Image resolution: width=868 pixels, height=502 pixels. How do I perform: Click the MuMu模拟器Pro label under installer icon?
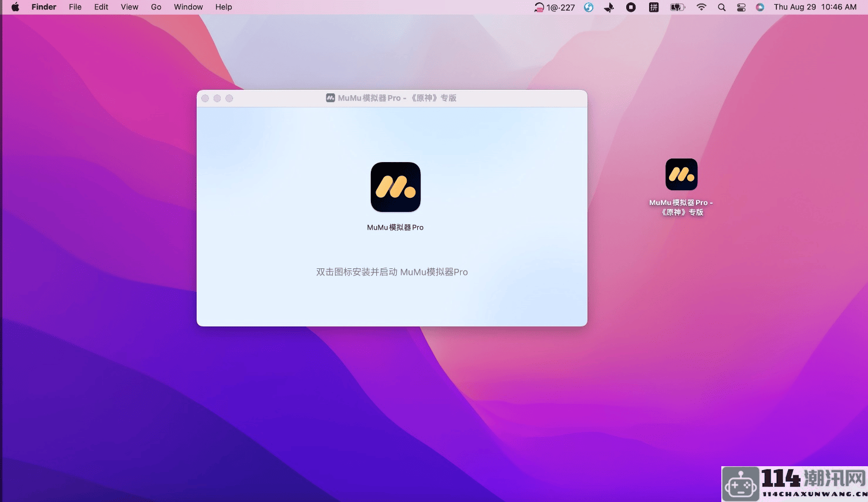pos(395,227)
